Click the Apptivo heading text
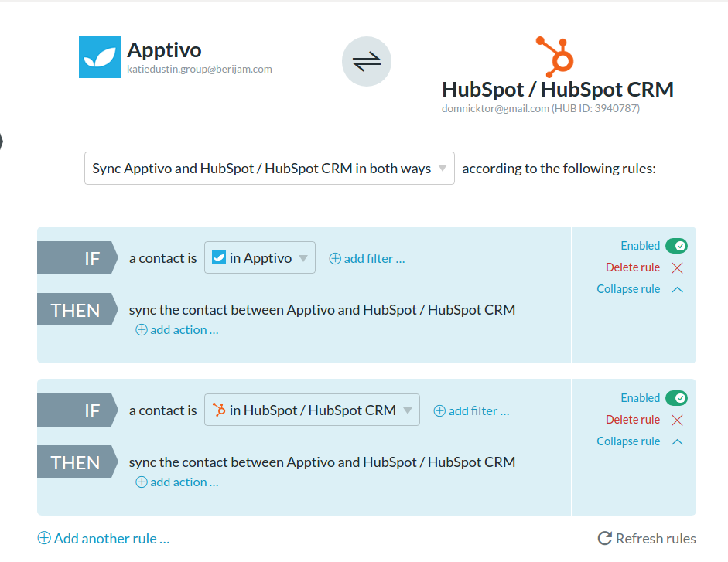Screen dimensions: 728x562 click(x=164, y=49)
